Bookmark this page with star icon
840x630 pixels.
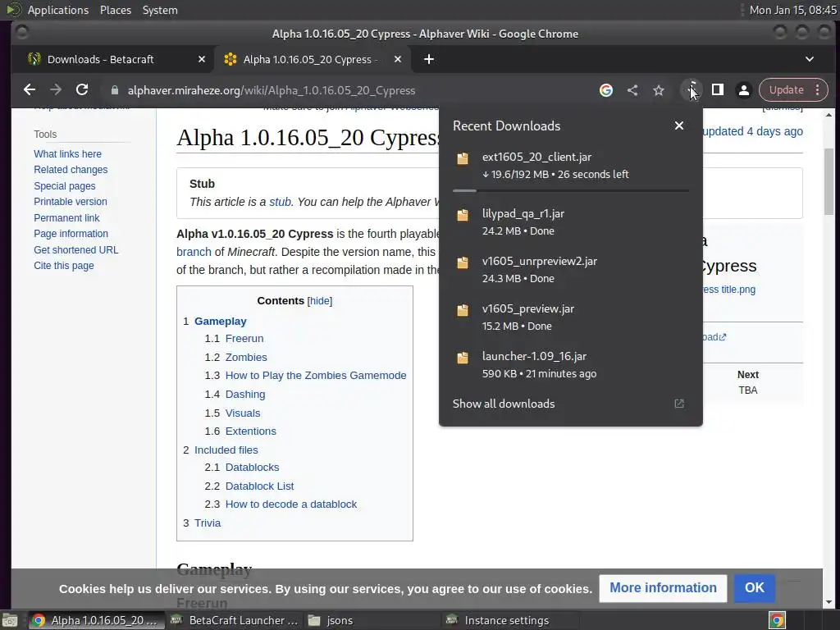[x=659, y=90]
